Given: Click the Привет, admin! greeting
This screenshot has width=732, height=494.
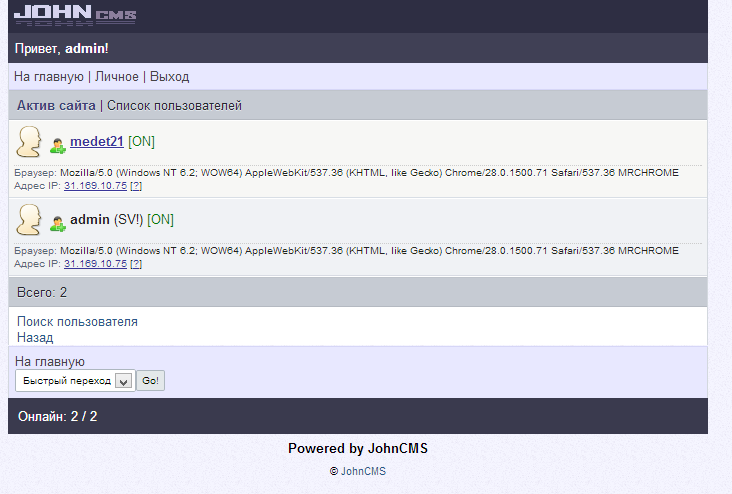Looking at the screenshot, I should pyautogui.click(x=62, y=49).
